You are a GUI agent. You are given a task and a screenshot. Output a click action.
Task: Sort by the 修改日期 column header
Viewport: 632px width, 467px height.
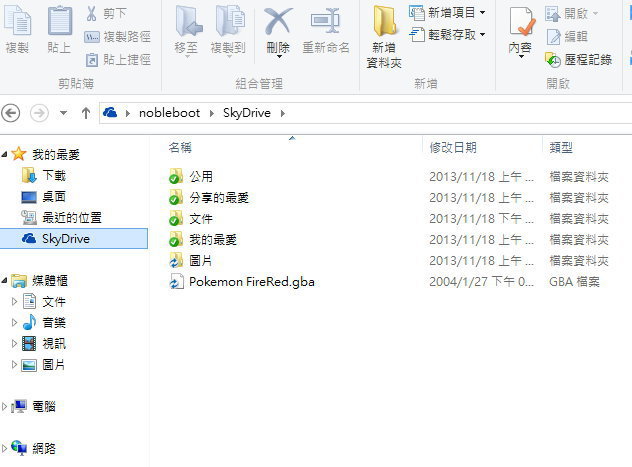[x=453, y=148]
